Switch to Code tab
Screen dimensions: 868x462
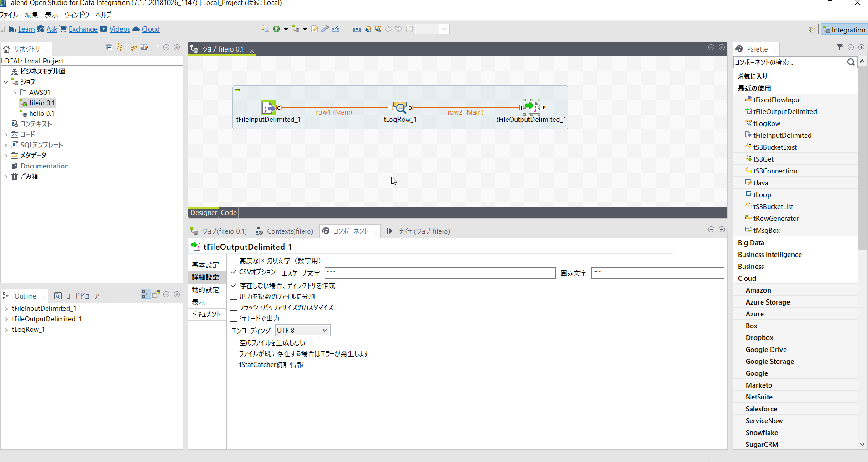[x=229, y=213]
